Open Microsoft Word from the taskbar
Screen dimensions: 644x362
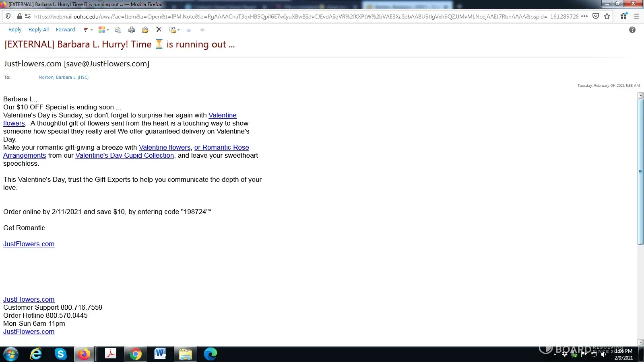coord(160,354)
